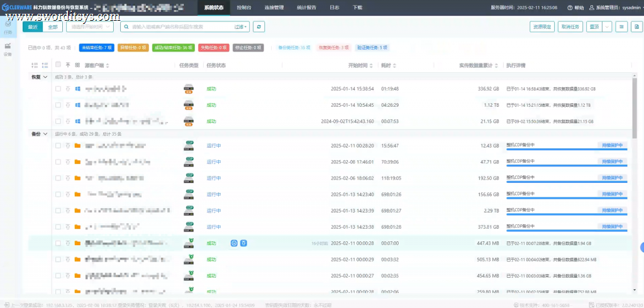The image size is (644, 308).
Task: Click the 置顶 button
Action: tap(594, 26)
